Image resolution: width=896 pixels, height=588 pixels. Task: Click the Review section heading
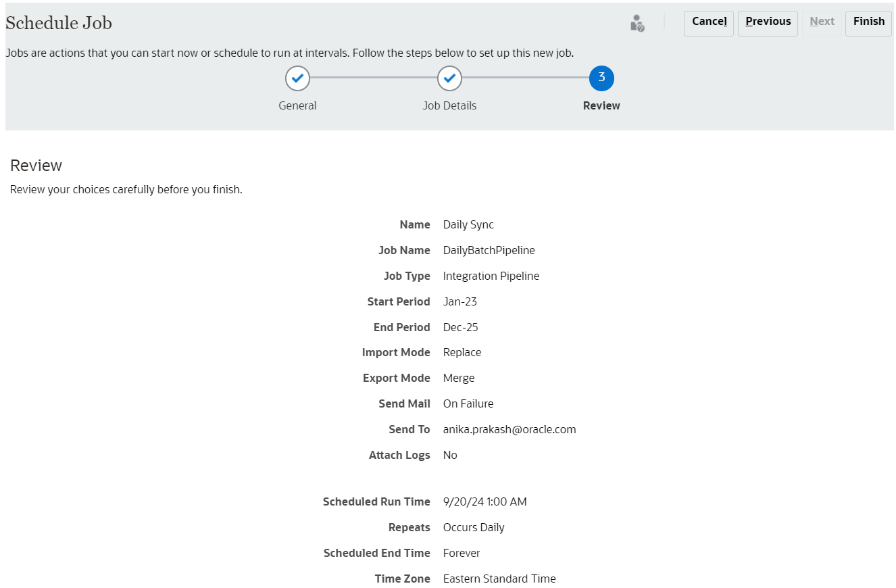point(36,166)
